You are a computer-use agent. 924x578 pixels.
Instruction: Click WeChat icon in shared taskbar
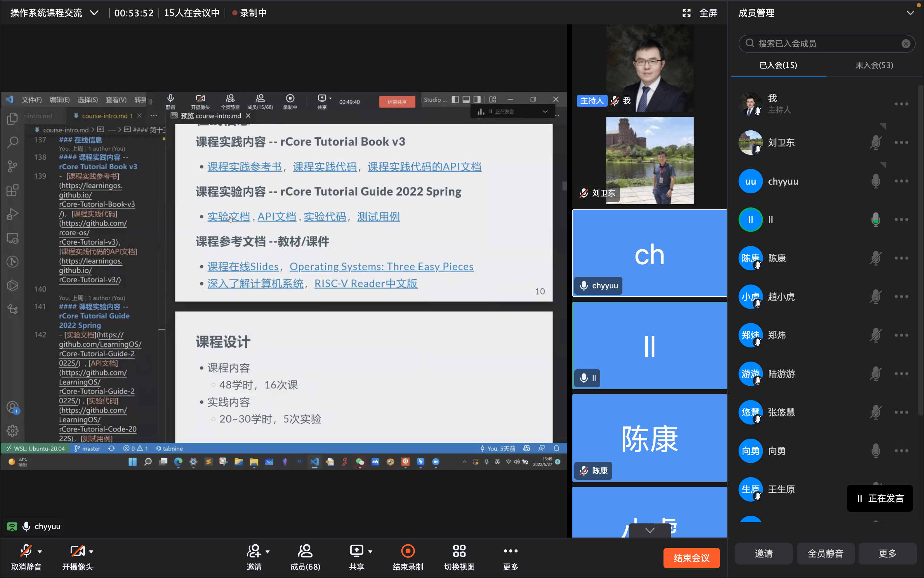tap(360, 462)
